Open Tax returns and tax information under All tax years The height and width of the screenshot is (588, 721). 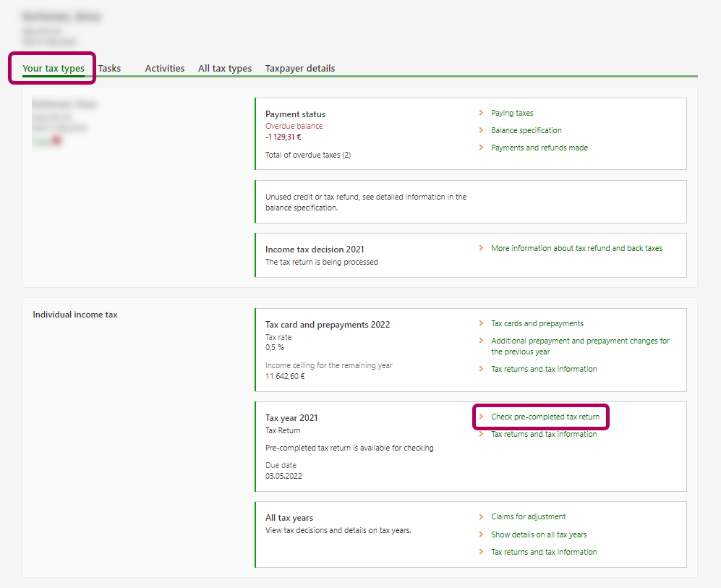click(x=544, y=552)
